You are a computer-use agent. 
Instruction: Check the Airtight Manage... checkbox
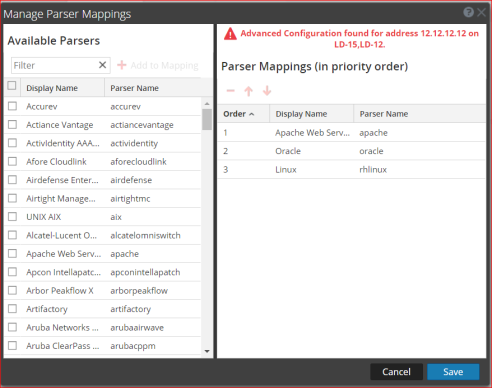[x=12, y=198]
